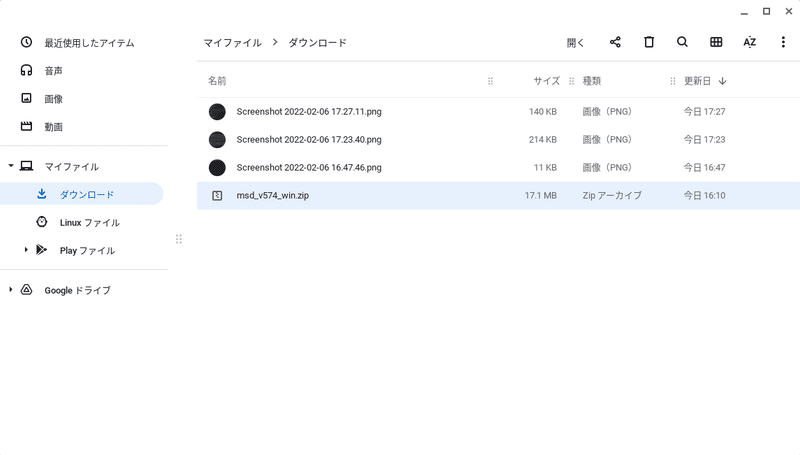Viewport: 800px width, 455px height.
Task: Select Screenshot 2022-02-06 16.47.46.png
Action: tap(498, 168)
